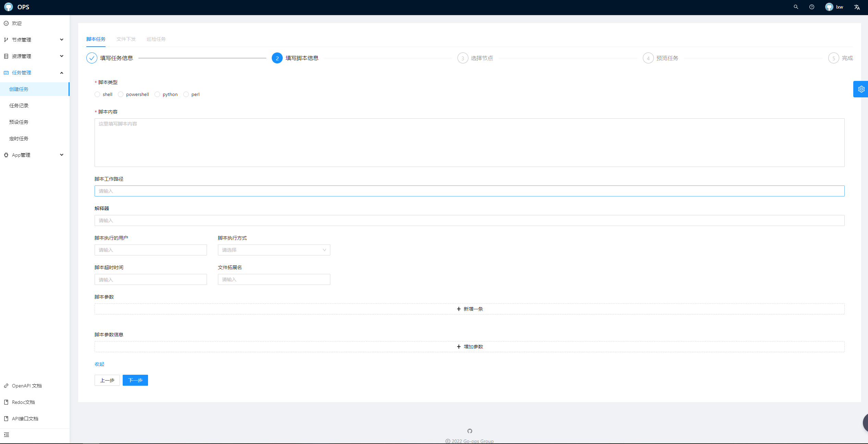
Task: Click the language translate icon
Action: 857,7
